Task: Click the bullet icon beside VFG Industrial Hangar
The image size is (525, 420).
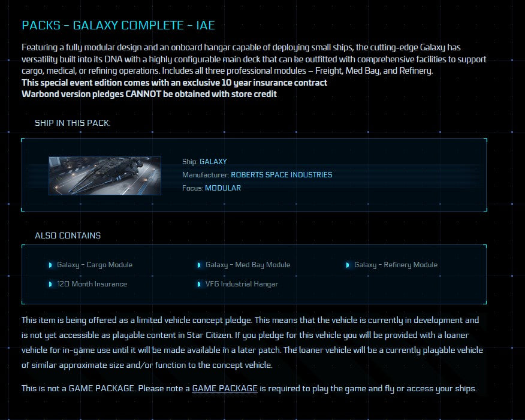Action: [x=199, y=284]
